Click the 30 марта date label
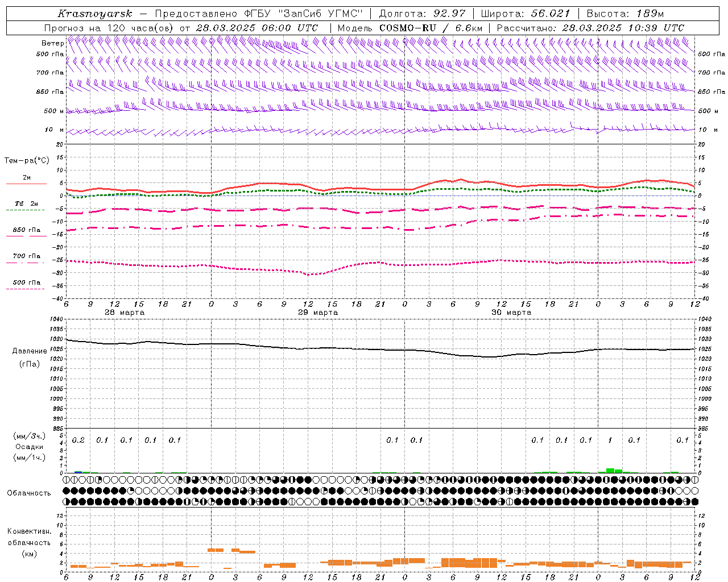This screenshot has height=582, width=728. [511, 313]
